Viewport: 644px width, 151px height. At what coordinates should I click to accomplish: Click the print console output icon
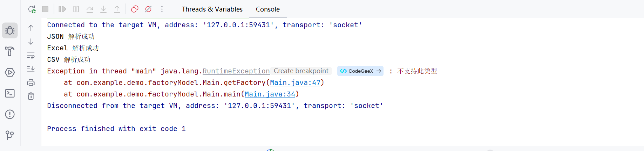click(31, 82)
